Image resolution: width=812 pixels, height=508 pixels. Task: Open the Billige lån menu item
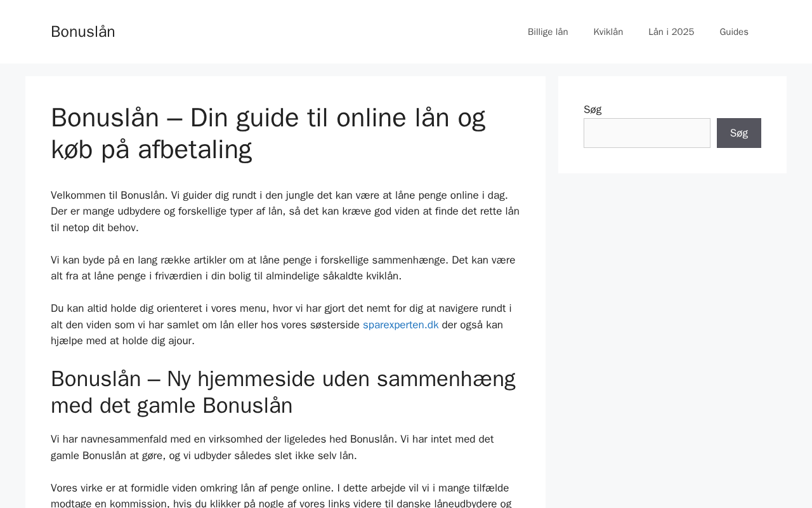548,32
